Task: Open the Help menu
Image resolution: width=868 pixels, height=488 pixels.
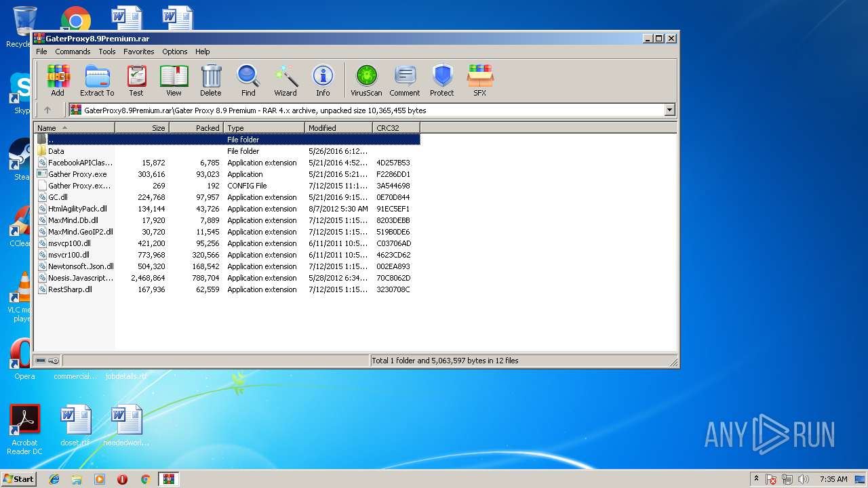Action: pos(203,52)
